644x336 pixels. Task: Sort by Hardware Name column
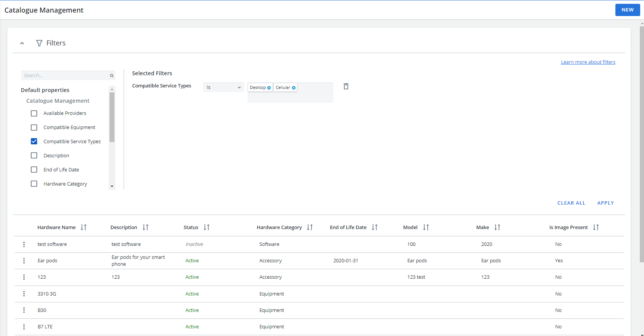tap(84, 227)
